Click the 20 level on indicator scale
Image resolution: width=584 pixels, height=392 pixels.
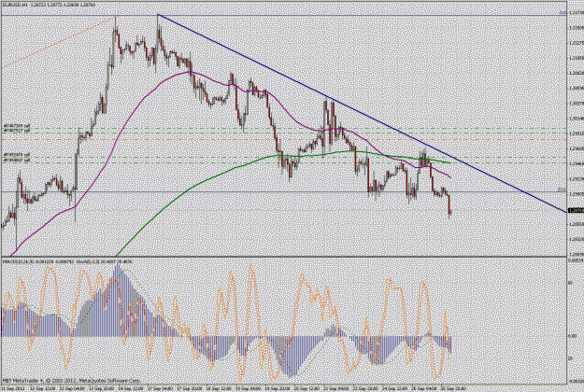point(570,359)
